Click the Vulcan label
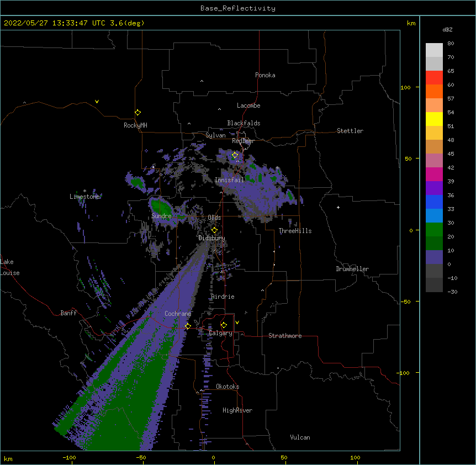Screen dimensions: 476x465 pyautogui.click(x=300, y=437)
